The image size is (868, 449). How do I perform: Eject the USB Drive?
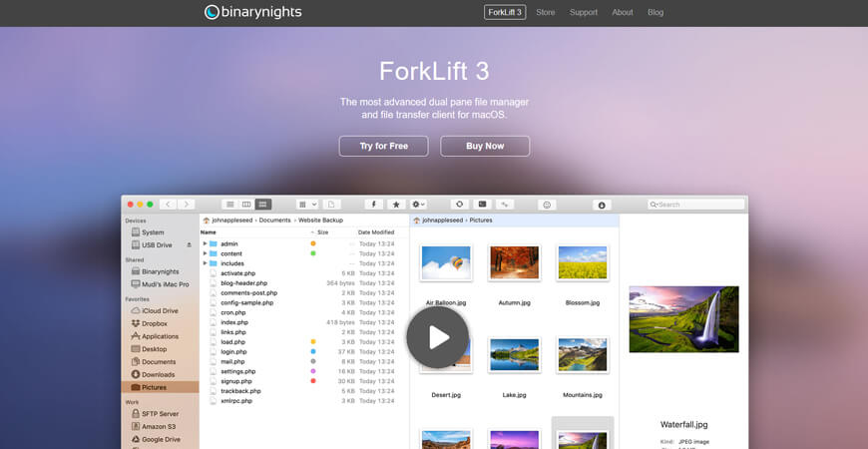pyautogui.click(x=190, y=244)
